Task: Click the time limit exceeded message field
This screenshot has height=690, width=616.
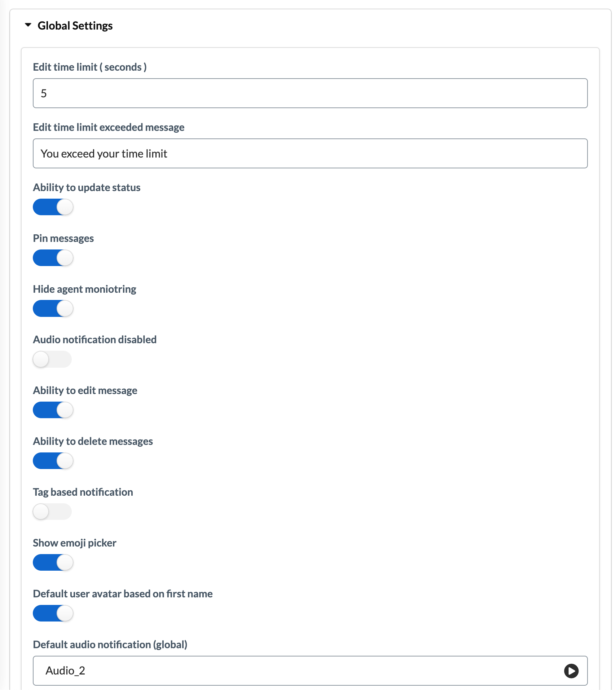Action: [310, 154]
